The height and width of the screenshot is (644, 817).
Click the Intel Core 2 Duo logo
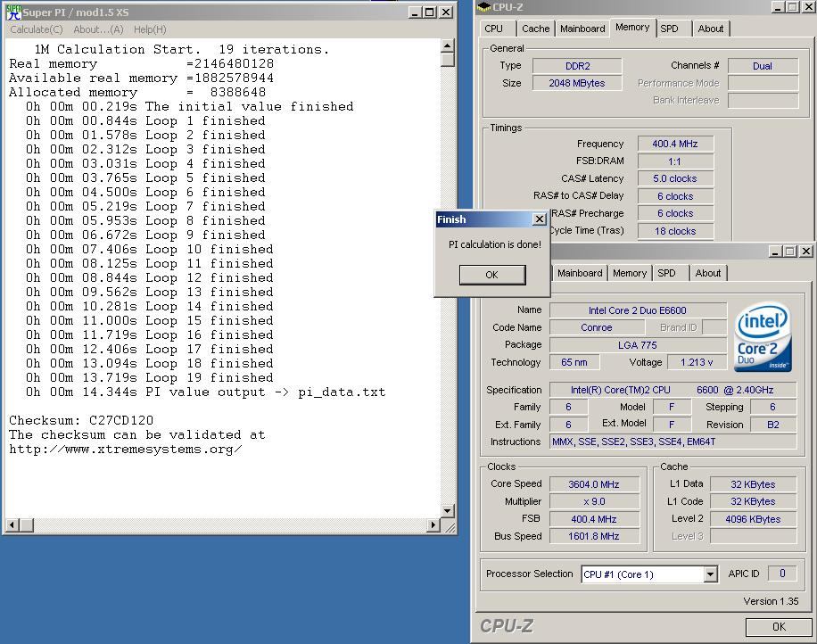pyautogui.click(x=763, y=336)
